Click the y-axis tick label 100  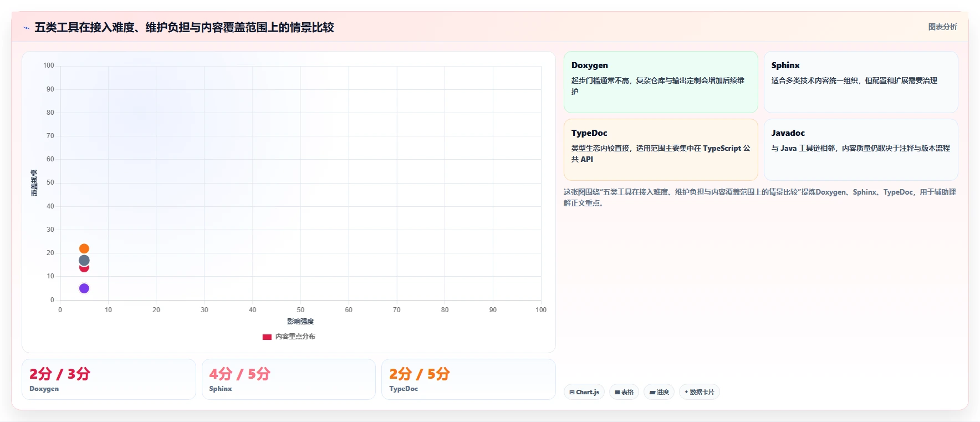pos(49,65)
